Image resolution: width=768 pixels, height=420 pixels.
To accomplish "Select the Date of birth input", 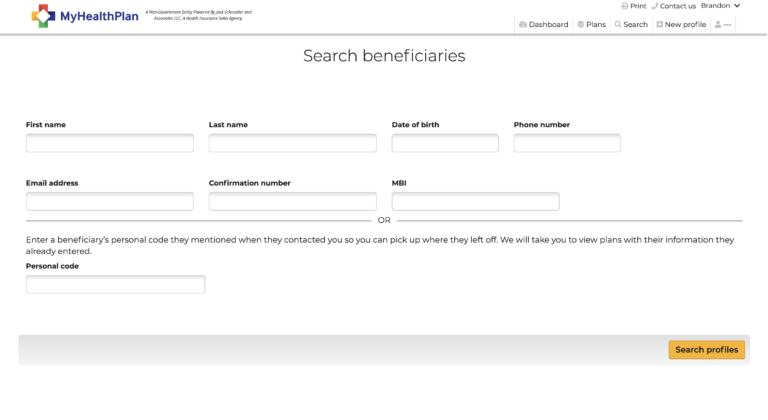I will 445,143.
